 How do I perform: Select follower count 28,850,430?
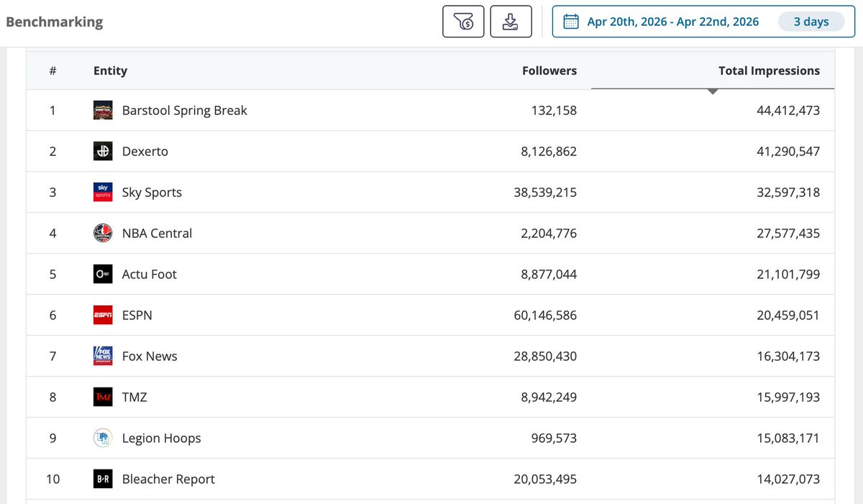click(x=544, y=356)
